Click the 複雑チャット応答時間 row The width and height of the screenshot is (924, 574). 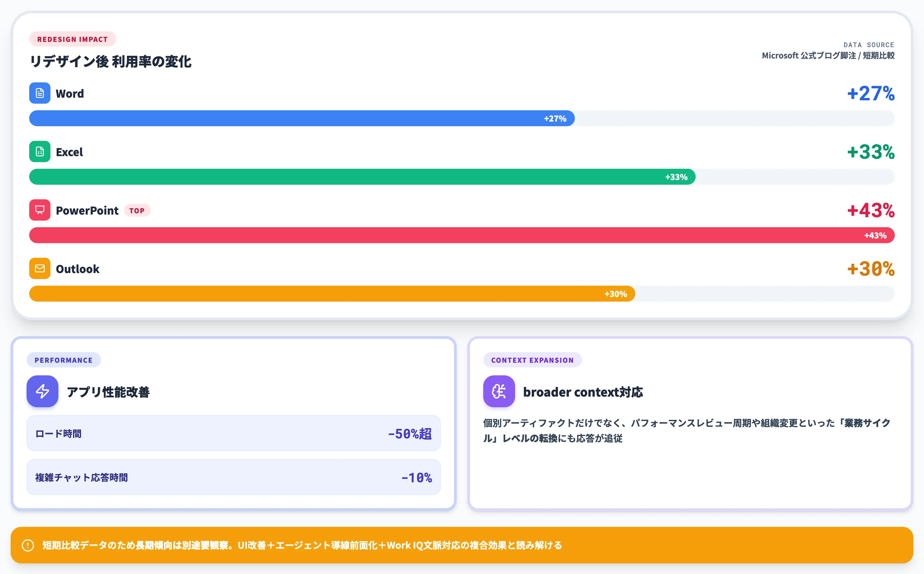[234, 477]
